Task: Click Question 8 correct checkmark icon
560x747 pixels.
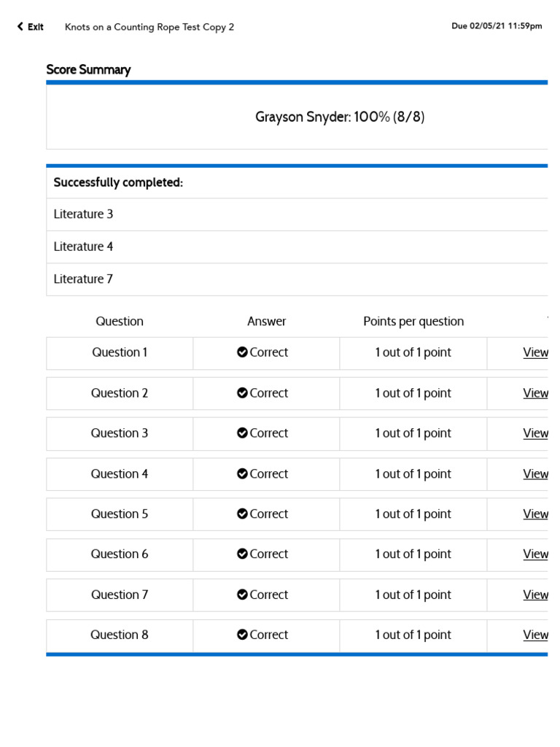Action: click(242, 635)
